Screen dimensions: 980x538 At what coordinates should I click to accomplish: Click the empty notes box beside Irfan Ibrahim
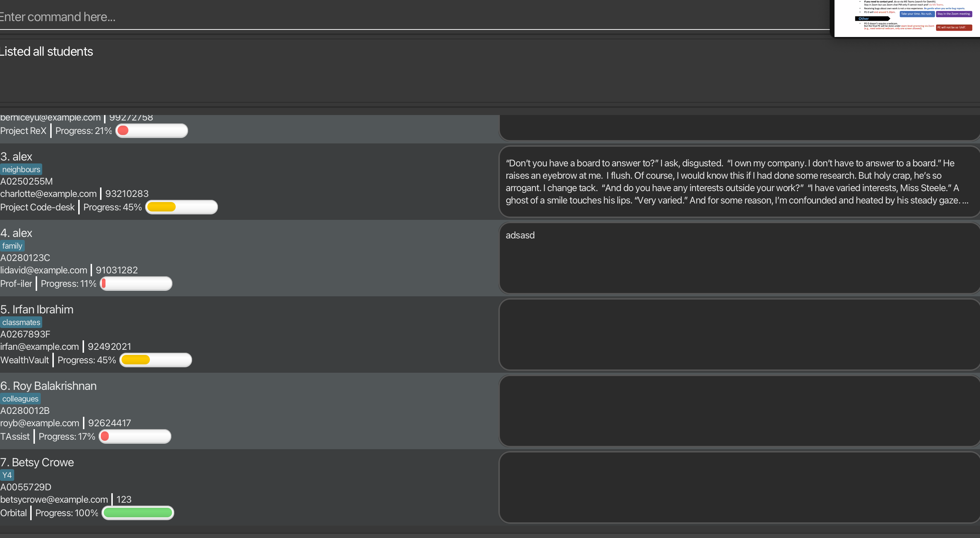coord(740,334)
